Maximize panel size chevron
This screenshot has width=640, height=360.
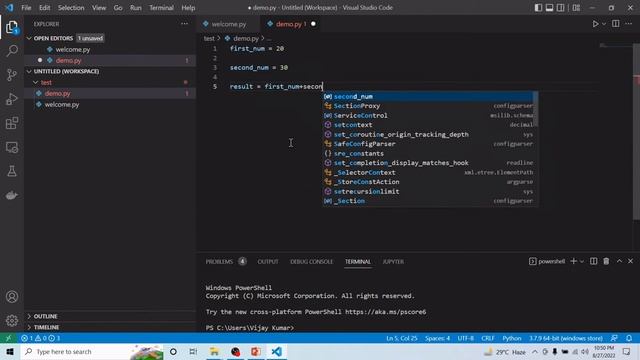tap(619, 261)
